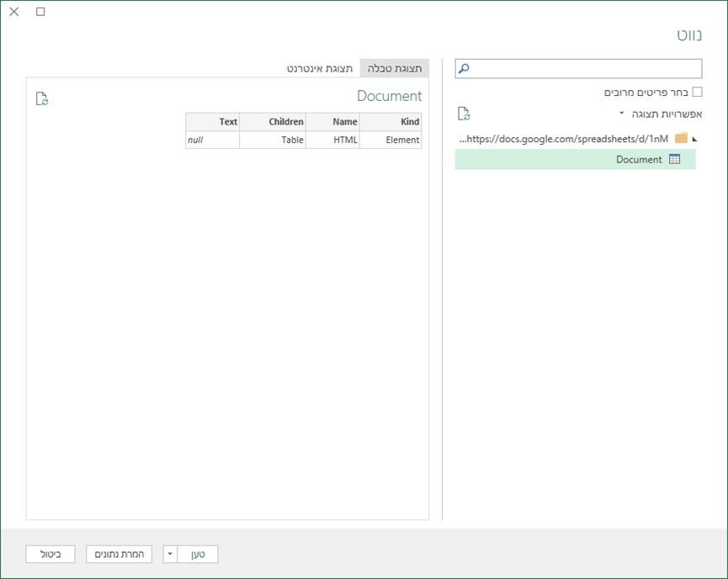Click the 'המרת נתונים' button
This screenshot has width=728, height=579.
pos(119,554)
